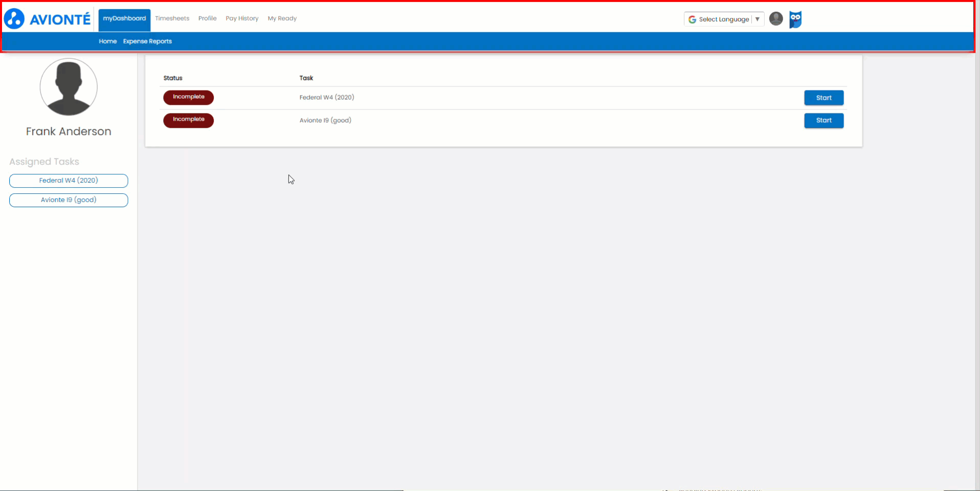Click the AVIONTÉ brand wordmark
This screenshot has width=980, height=491.
click(x=60, y=19)
